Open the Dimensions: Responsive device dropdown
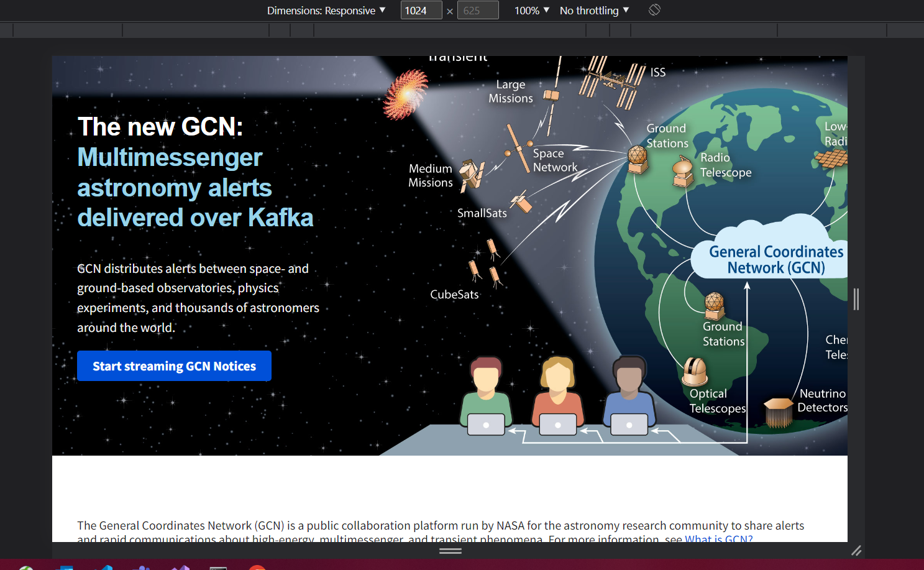 (326, 10)
